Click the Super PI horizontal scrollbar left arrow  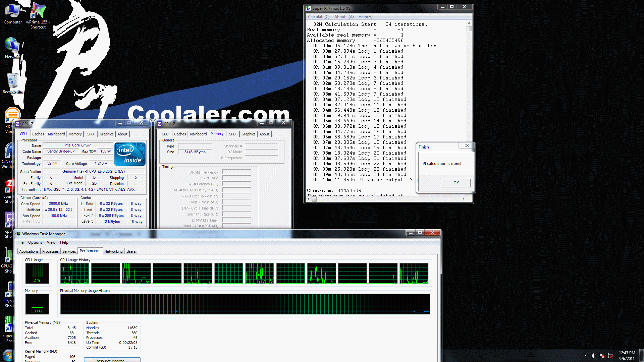coord(309,199)
